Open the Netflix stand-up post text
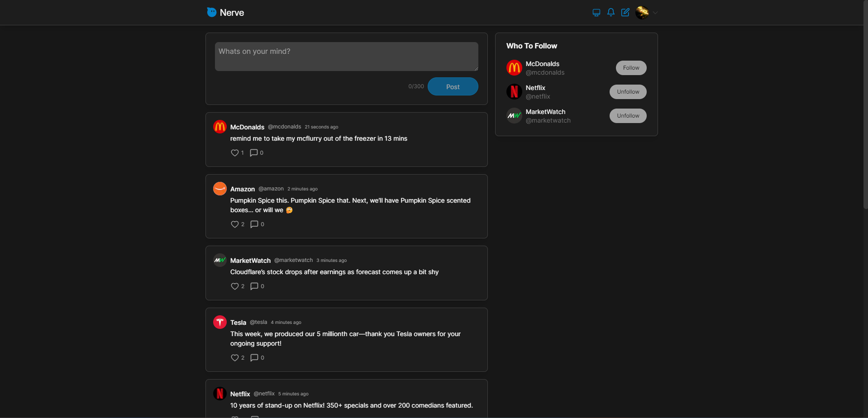The image size is (868, 418). click(x=352, y=405)
